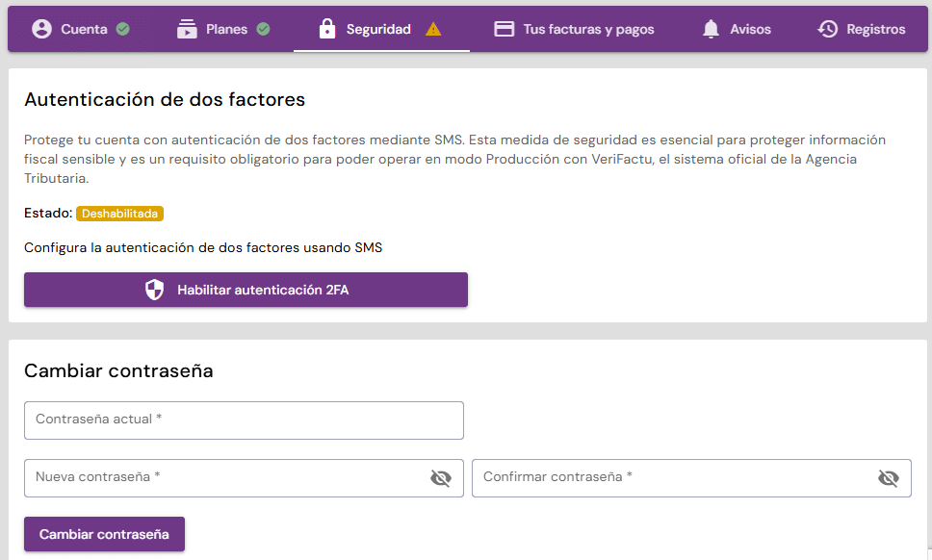Focus the Contraseña actual input field
Viewport: 932px width, 560px height.
point(244,420)
